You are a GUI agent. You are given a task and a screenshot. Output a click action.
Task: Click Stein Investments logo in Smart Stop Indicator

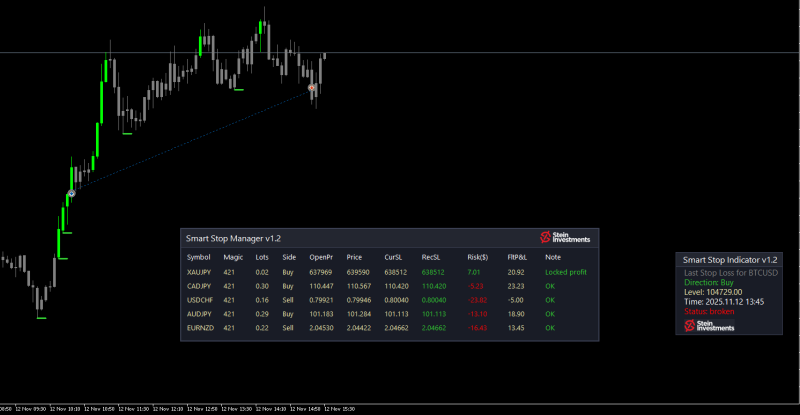click(x=709, y=326)
